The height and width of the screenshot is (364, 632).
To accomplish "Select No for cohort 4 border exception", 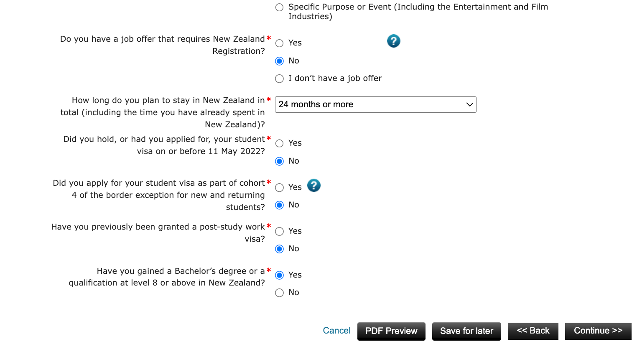I will pos(280,205).
